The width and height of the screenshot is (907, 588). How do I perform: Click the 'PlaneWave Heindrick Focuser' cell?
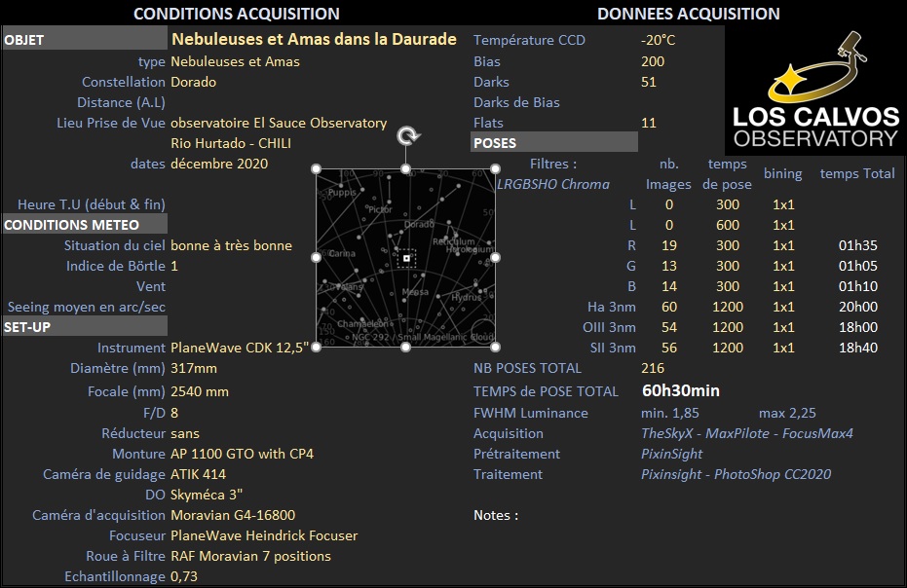coord(264,535)
